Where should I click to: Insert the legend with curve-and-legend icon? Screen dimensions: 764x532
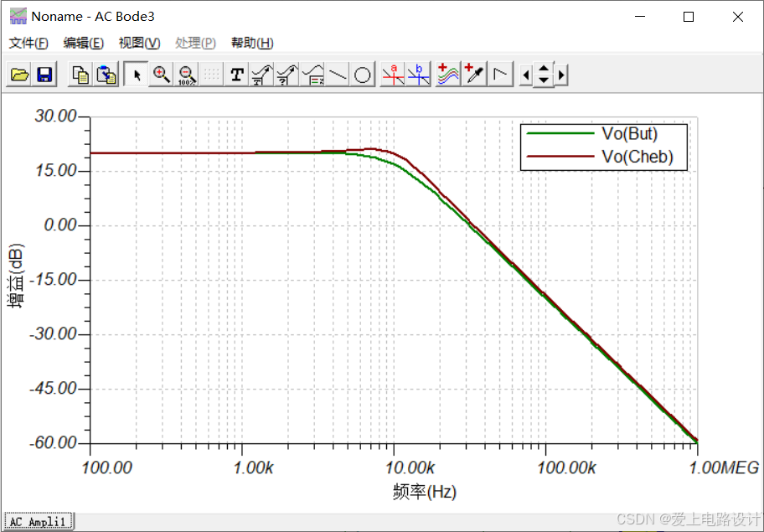tap(312, 75)
